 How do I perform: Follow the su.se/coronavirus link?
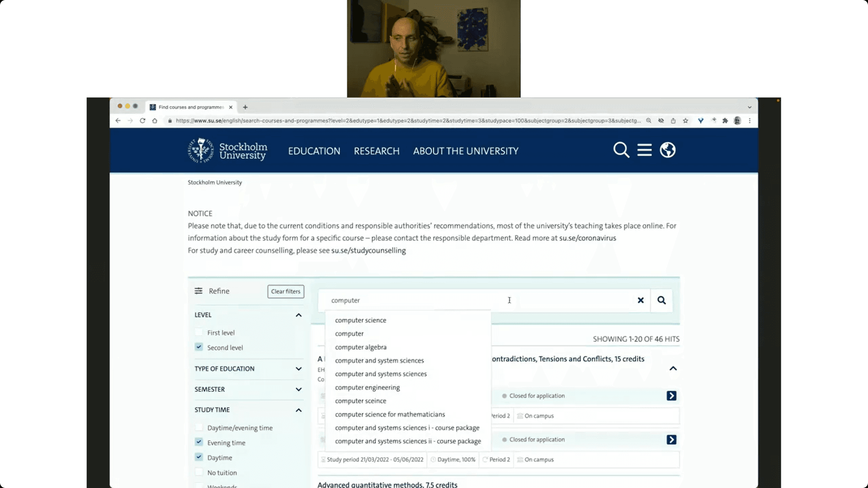click(x=587, y=238)
